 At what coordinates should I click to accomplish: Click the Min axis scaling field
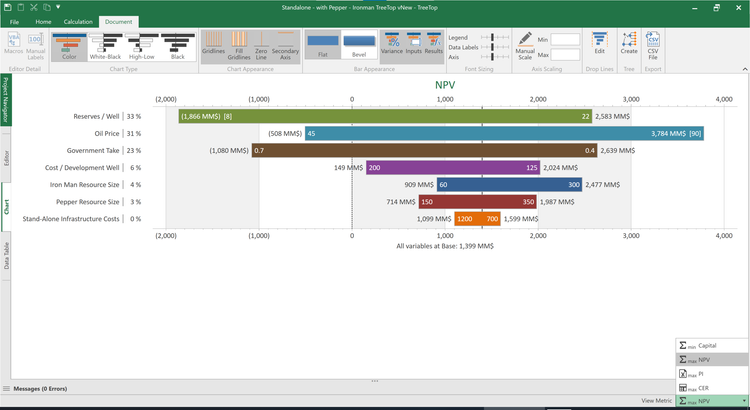pos(565,40)
